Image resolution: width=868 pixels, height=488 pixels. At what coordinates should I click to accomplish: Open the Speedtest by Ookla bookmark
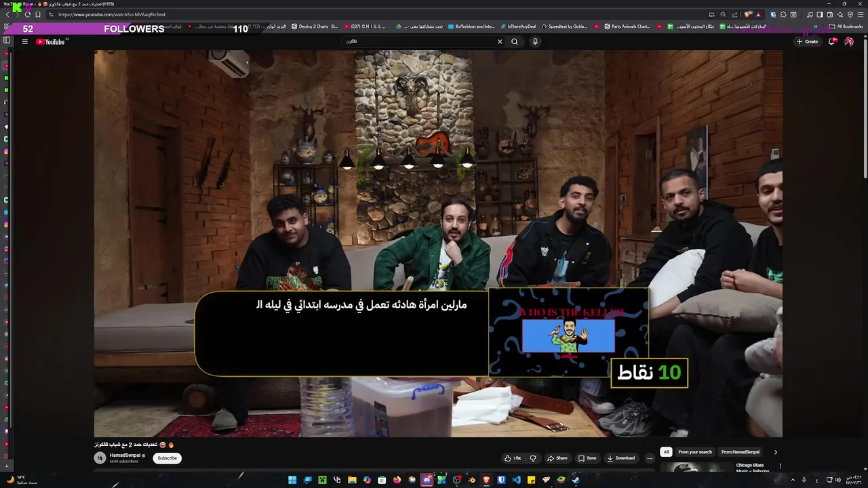coord(564,26)
